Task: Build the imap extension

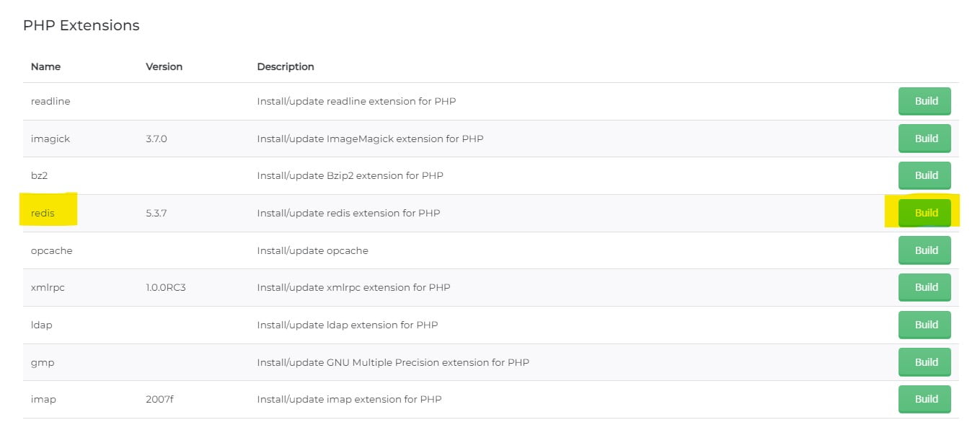Action: point(924,399)
